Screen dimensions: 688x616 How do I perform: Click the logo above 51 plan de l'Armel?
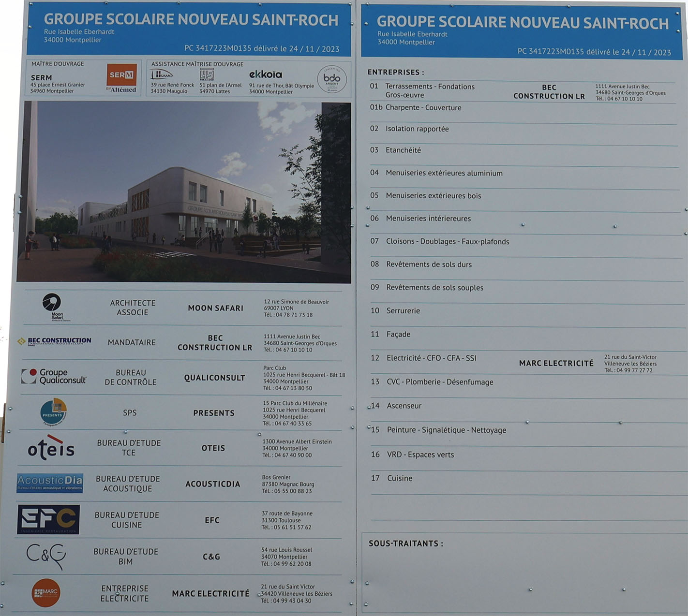pos(207,74)
